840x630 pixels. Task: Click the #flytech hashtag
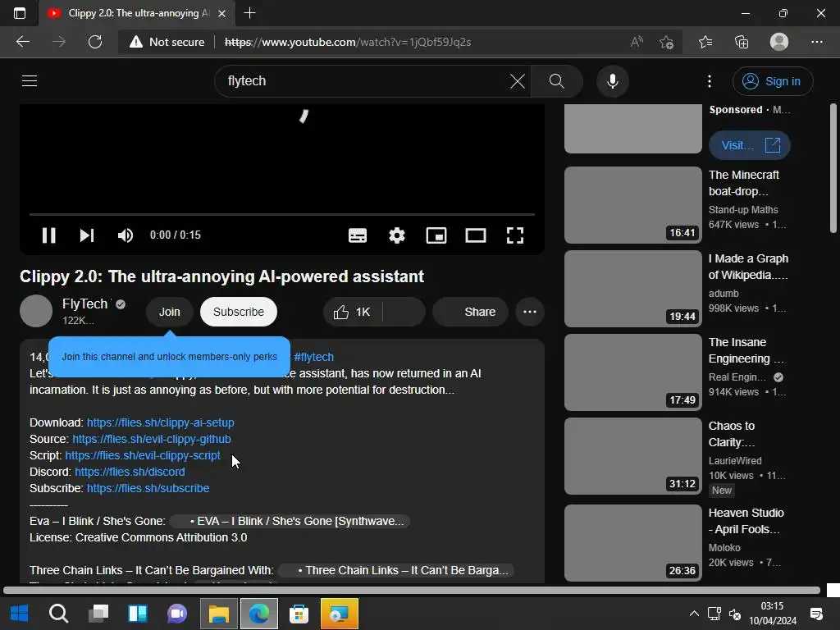[313, 357]
